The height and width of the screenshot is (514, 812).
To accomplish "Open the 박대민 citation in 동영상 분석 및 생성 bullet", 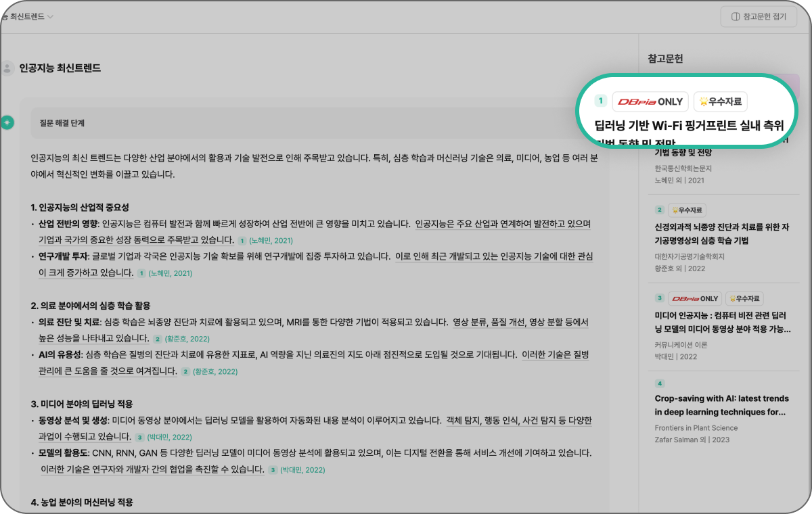I will tap(162, 437).
